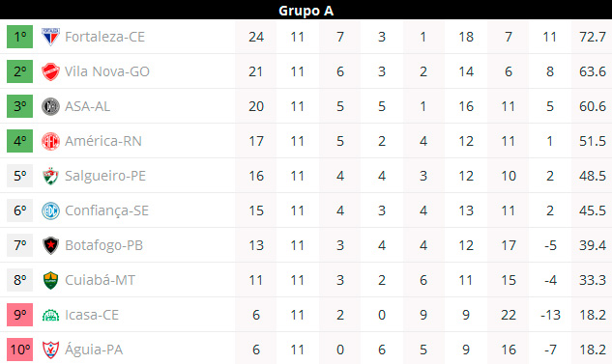Click the Cuiabá-MT green shield
This screenshot has height=364, width=612.
coord(50,280)
